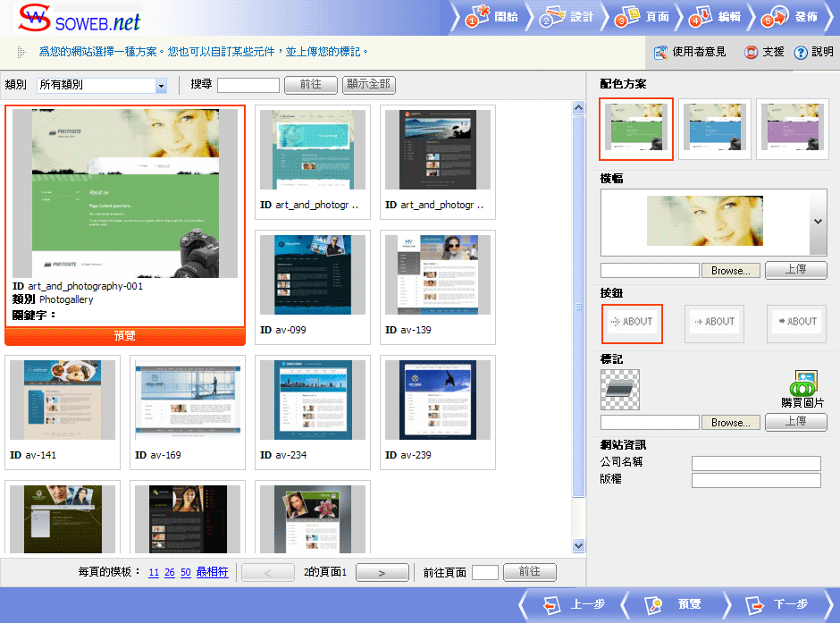Show 26 templates per page
The height and width of the screenshot is (623, 840).
coord(169,573)
